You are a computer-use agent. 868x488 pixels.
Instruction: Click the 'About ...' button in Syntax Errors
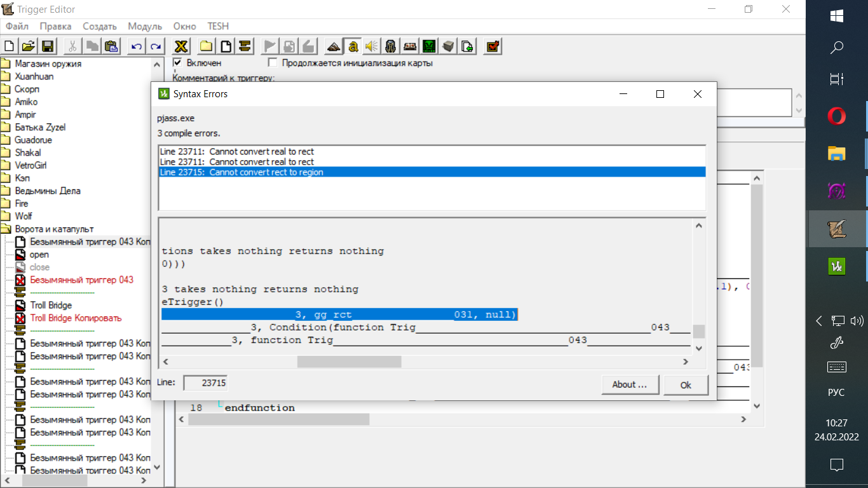coord(630,384)
